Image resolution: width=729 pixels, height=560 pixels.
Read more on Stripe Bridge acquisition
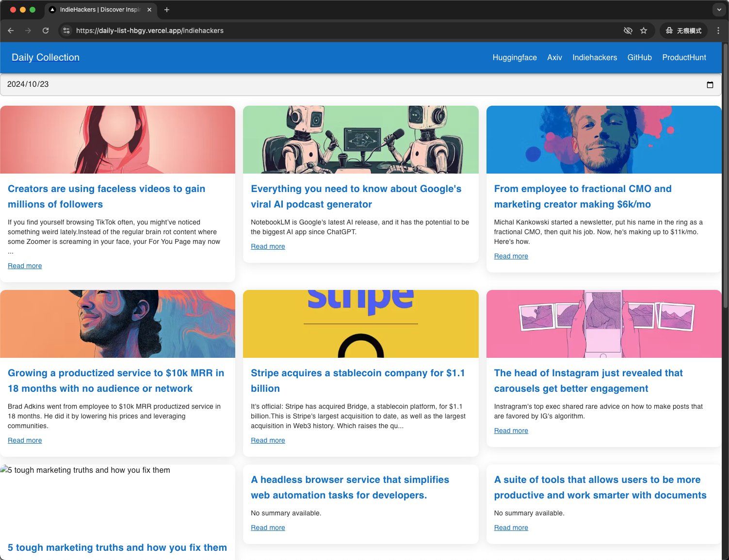point(268,440)
